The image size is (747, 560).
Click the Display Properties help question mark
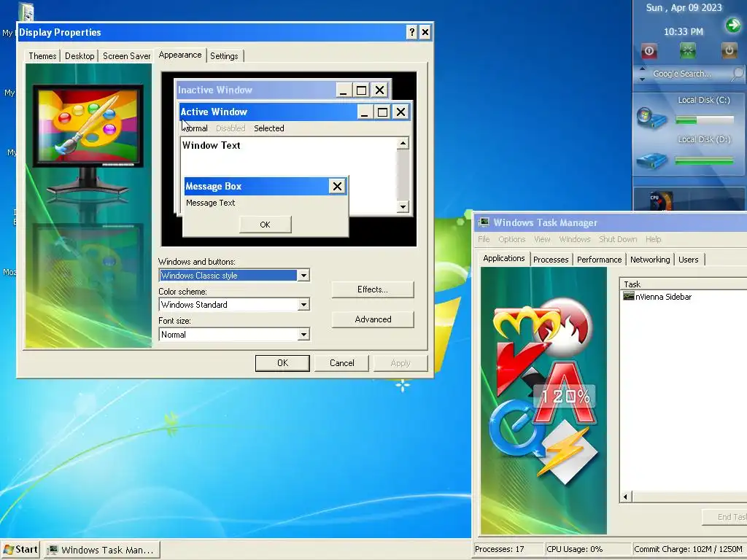(412, 32)
